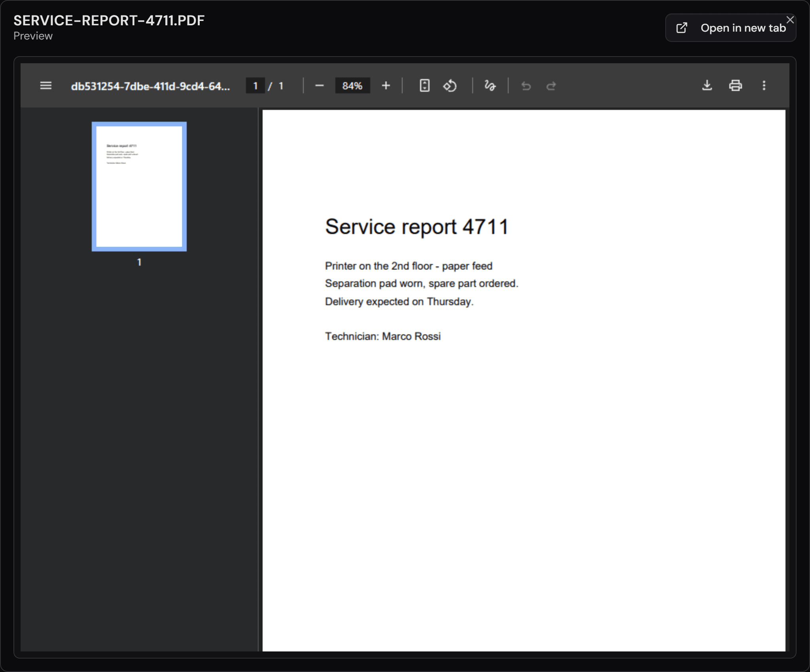The image size is (810, 672).
Task: Click the SERVICE-REPORT-4711.PDF title
Action: tap(109, 21)
